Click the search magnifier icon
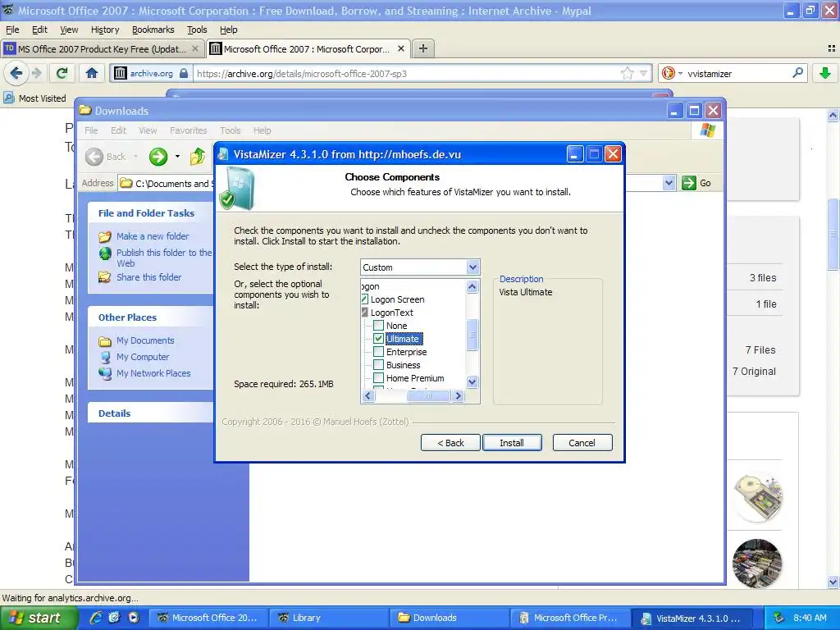Screen dimensions: 840x630 [797, 73]
